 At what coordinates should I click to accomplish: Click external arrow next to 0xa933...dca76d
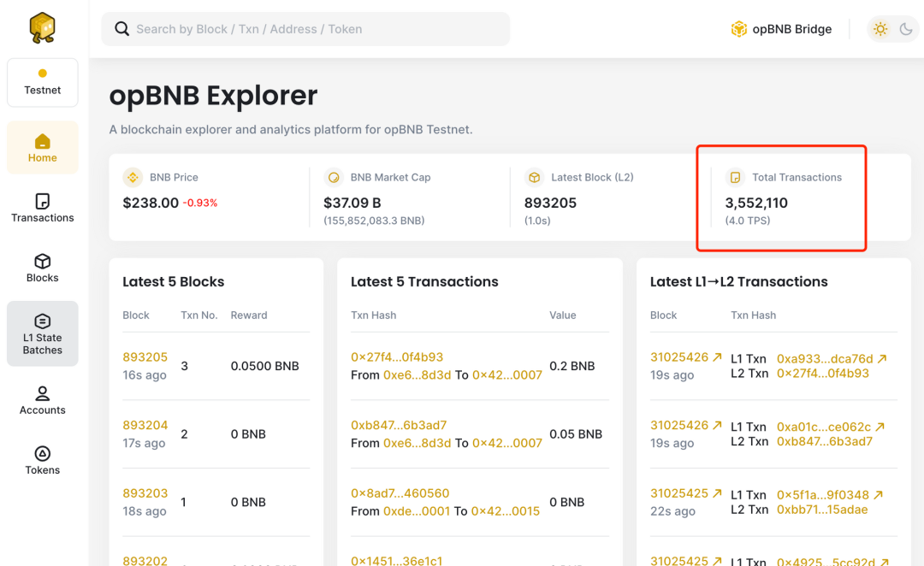[882, 358]
